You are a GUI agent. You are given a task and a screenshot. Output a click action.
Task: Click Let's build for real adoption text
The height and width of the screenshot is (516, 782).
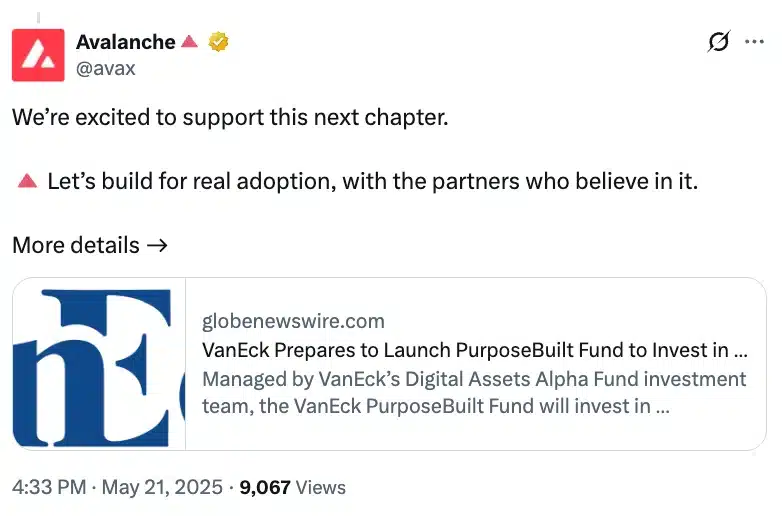tap(373, 181)
